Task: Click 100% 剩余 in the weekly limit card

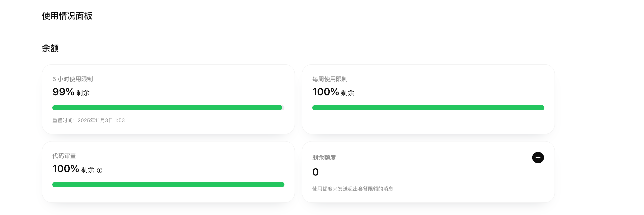Action: tap(333, 92)
